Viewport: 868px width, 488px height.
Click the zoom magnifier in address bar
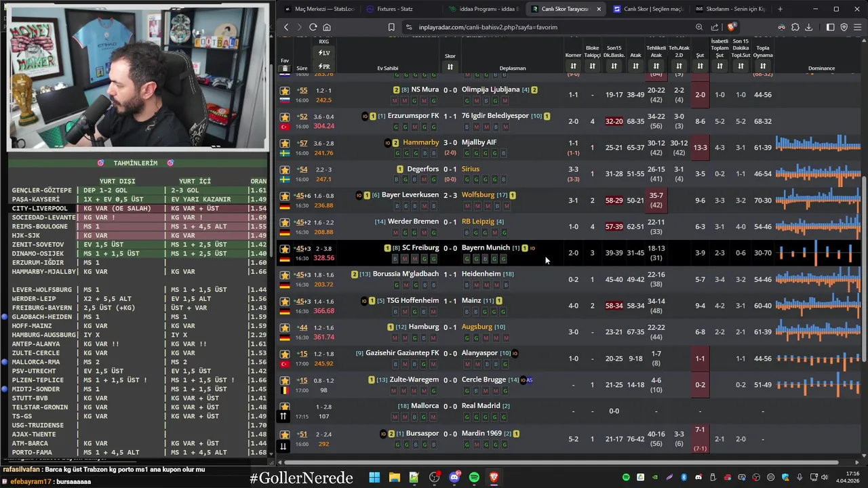(x=699, y=27)
